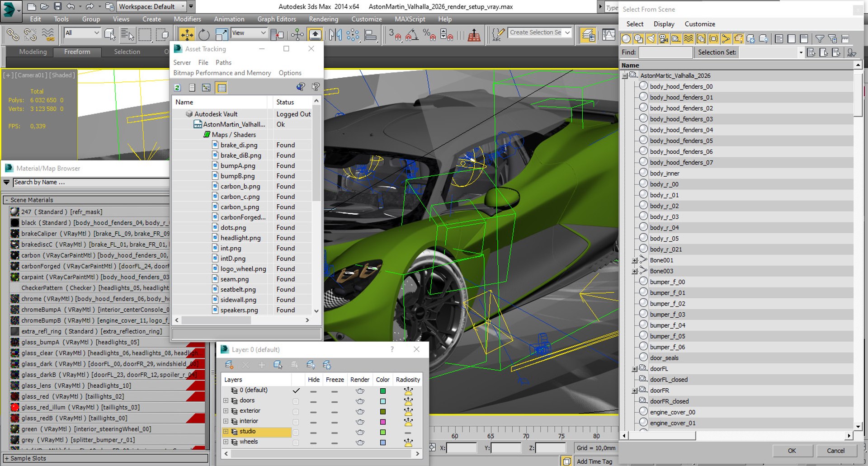Open the Graph Editors menu
Image resolution: width=868 pixels, height=466 pixels.
click(x=277, y=19)
